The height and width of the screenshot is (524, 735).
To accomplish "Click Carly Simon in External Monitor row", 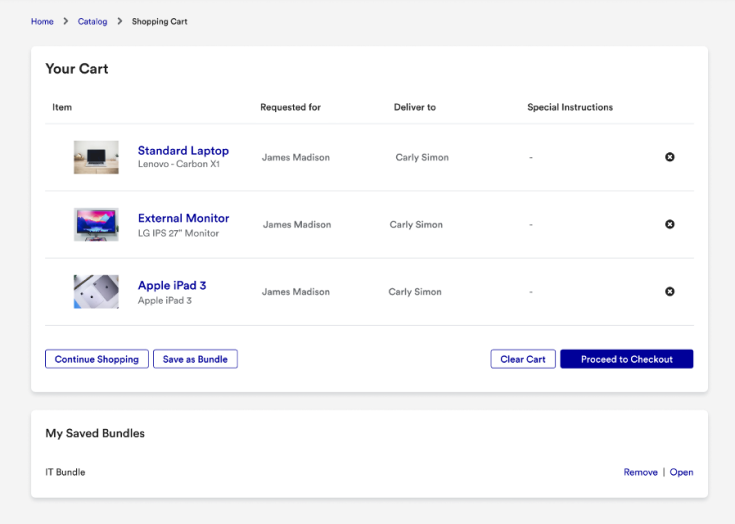I will point(416,225).
